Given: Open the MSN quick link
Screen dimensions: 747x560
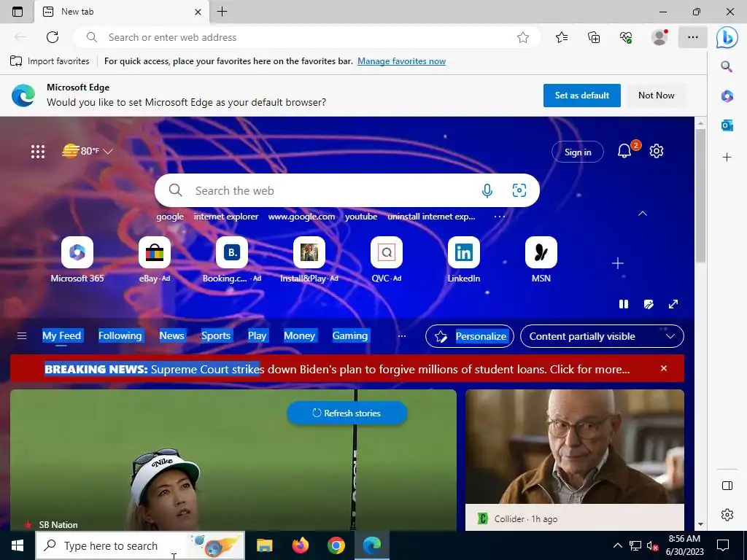Looking at the screenshot, I should [x=541, y=260].
